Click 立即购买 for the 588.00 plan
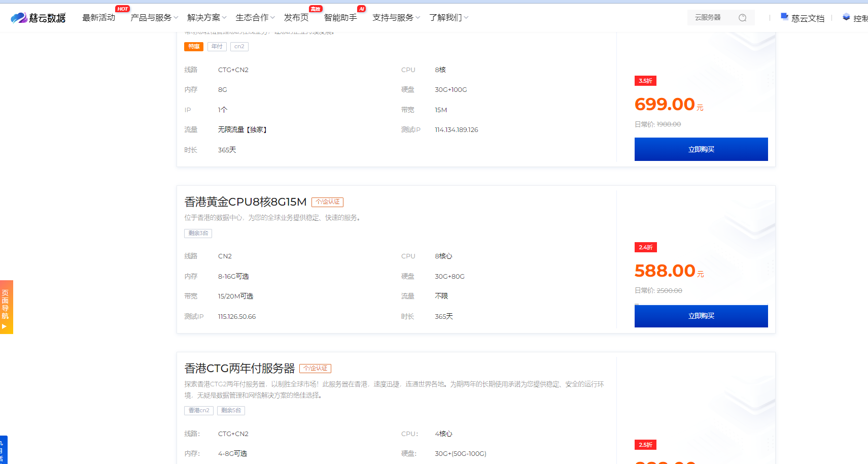868x464 pixels. click(701, 316)
